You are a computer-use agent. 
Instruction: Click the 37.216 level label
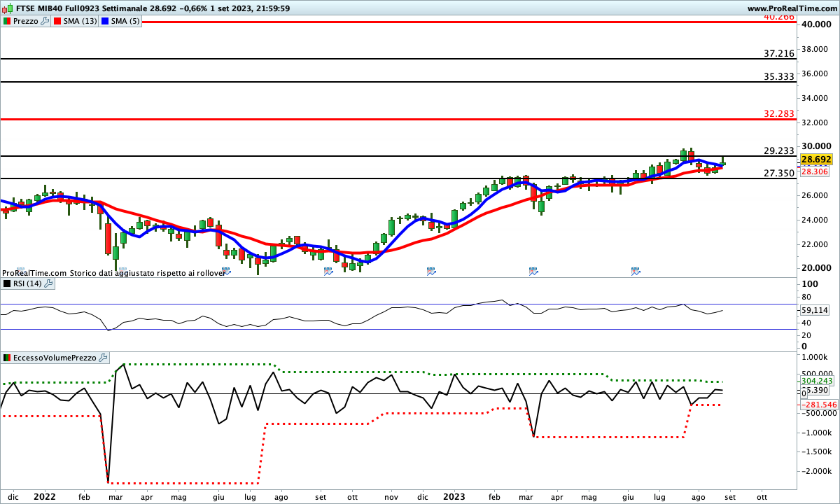tap(779, 53)
